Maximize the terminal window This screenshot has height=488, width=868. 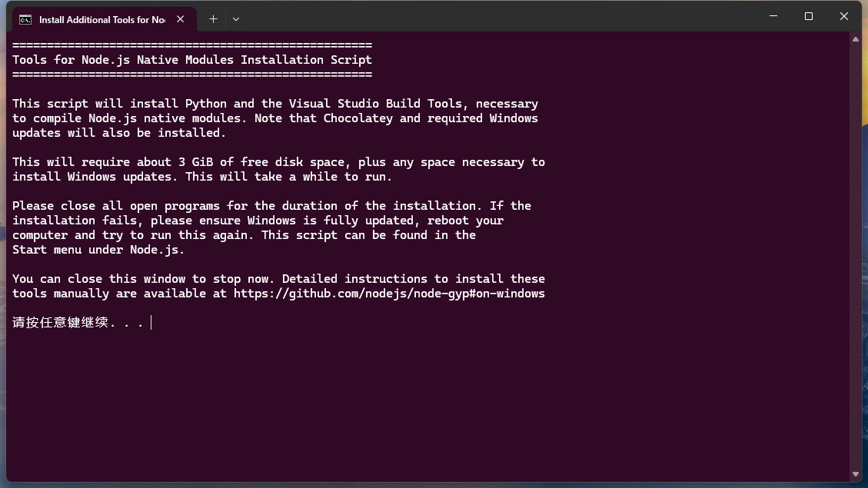(809, 16)
